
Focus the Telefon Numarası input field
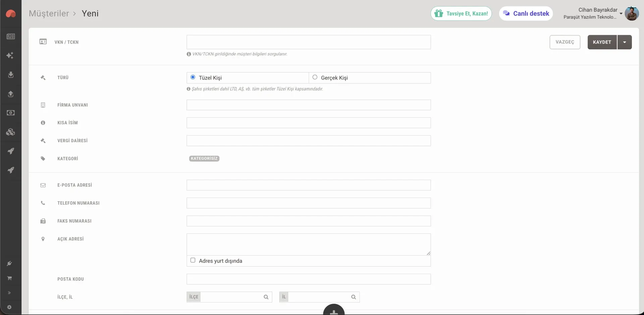click(309, 203)
